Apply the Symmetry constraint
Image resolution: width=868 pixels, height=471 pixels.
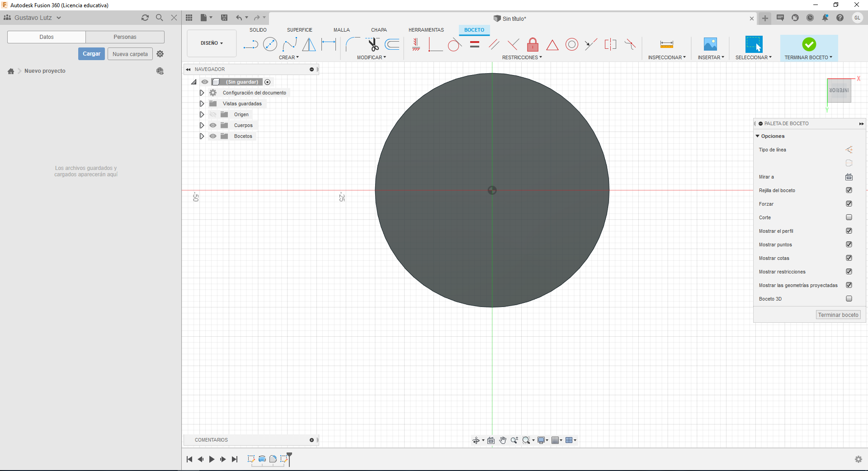click(610, 44)
